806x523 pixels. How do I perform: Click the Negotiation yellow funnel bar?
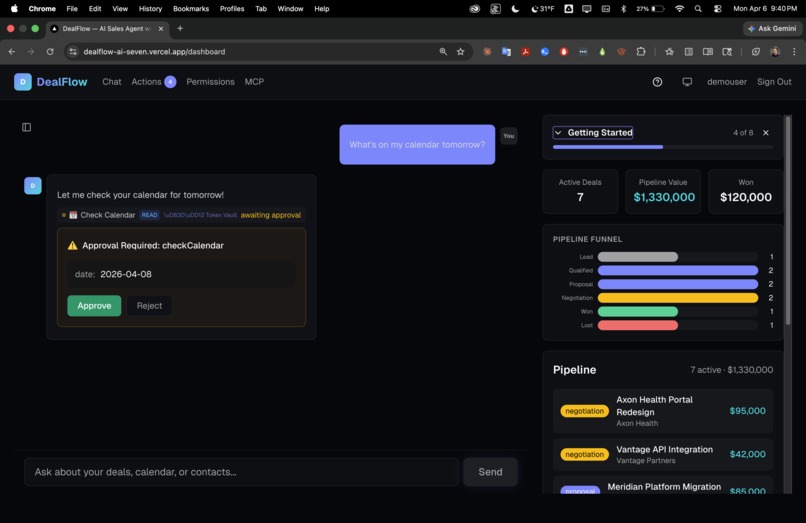677,298
